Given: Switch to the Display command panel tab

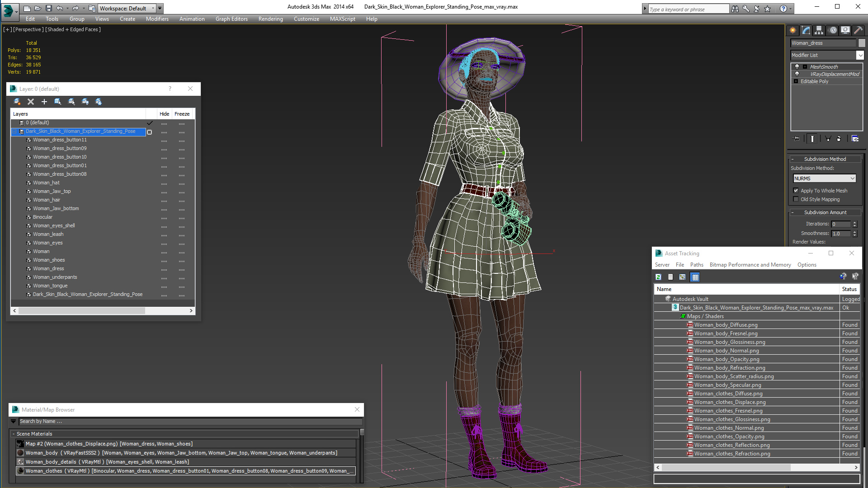Looking at the screenshot, I should point(845,30).
